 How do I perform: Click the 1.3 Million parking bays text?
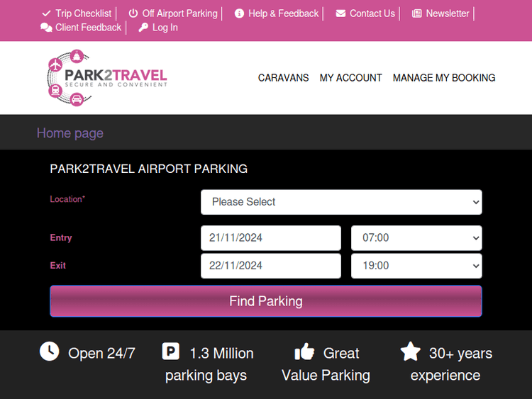209,364
